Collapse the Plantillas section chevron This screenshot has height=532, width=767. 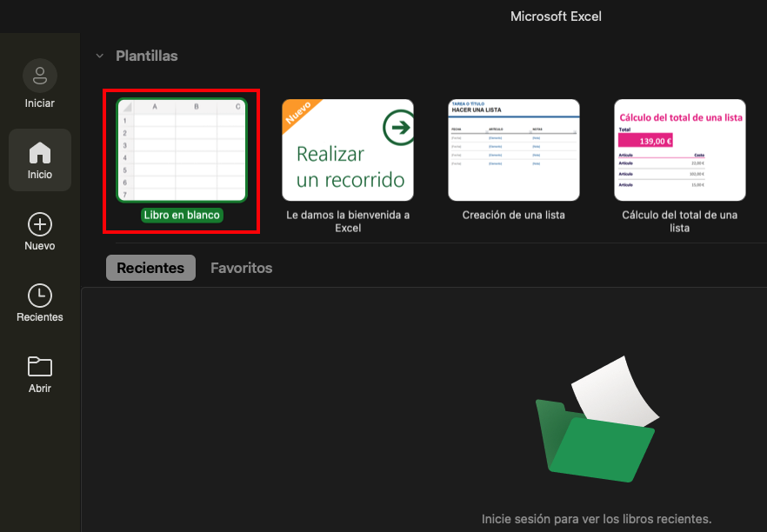(x=99, y=57)
